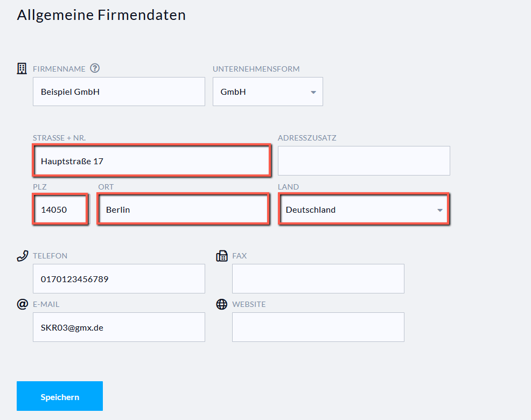Click the fax machine icon
This screenshot has height=420, width=531.
pos(221,256)
